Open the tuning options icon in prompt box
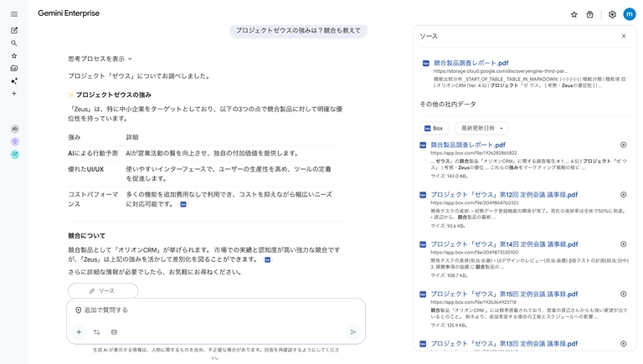 97,332
